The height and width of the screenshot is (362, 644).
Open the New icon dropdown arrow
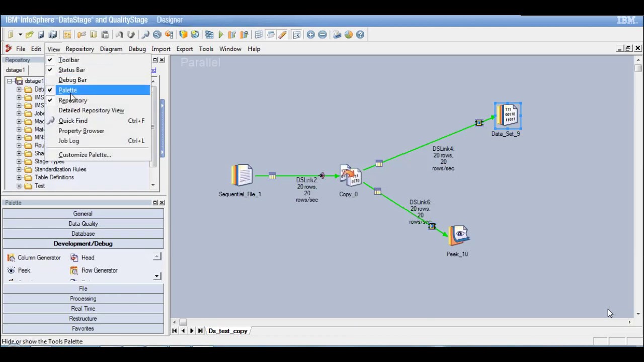(x=20, y=34)
